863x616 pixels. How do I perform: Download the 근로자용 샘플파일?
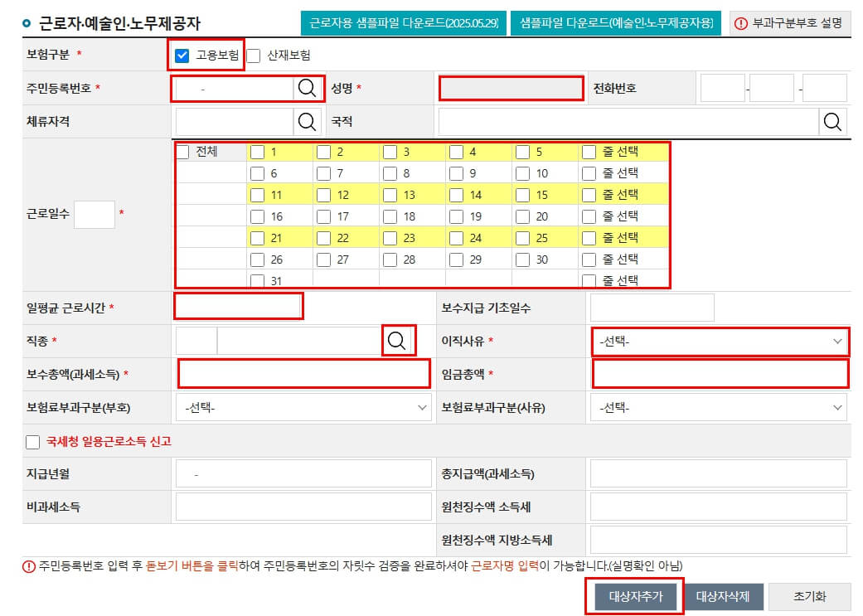405,23
